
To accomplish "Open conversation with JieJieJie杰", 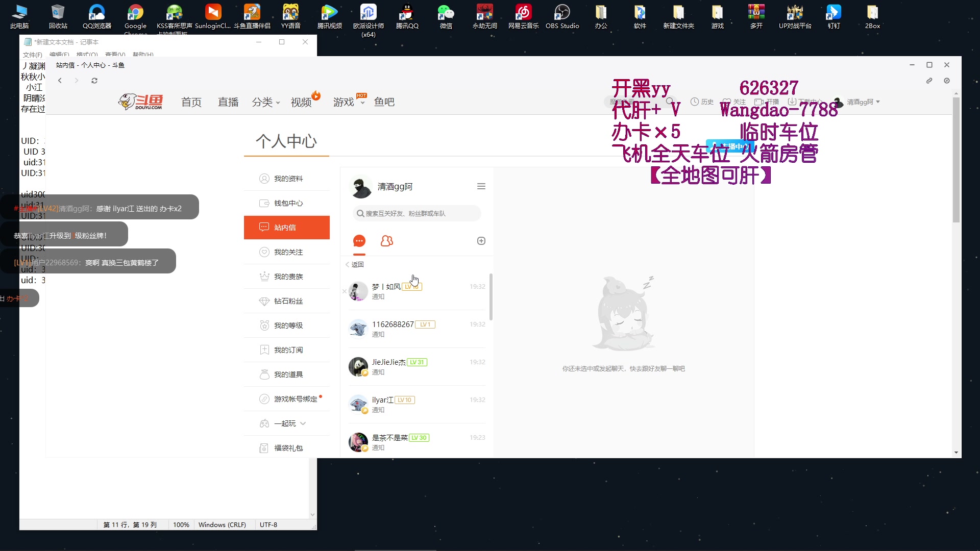I will (x=417, y=367).
